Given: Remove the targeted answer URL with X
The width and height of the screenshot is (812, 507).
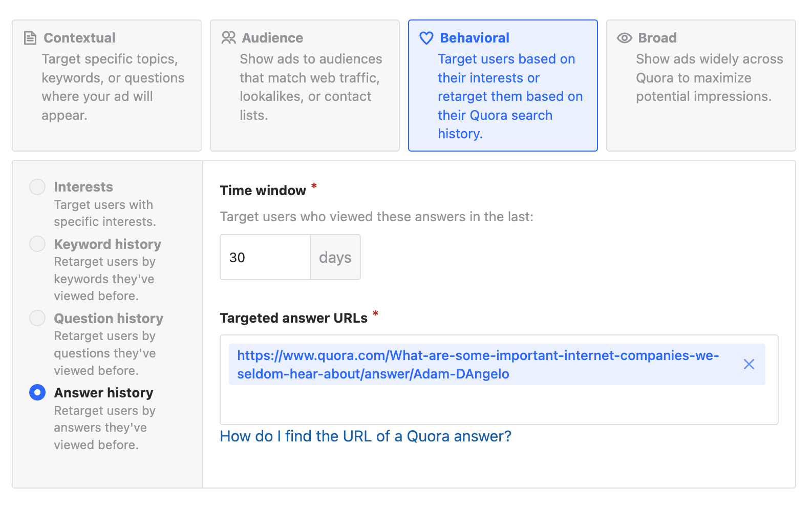Looking at the screenshot, I should [749, 364].
